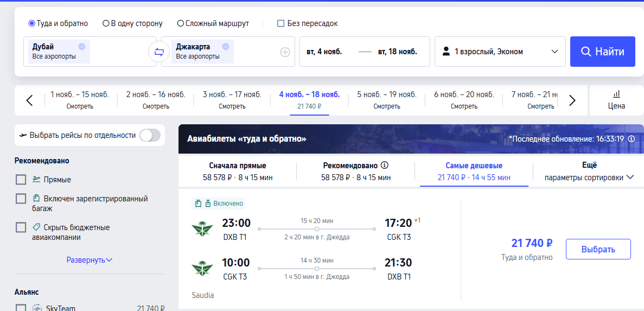Click Выбрать for Saudia flight
The image size is (644, 311).
point(598,249)
